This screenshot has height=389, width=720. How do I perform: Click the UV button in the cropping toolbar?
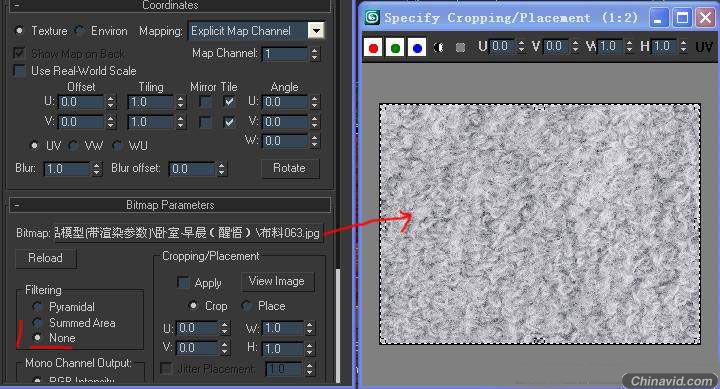click(703, 47)
